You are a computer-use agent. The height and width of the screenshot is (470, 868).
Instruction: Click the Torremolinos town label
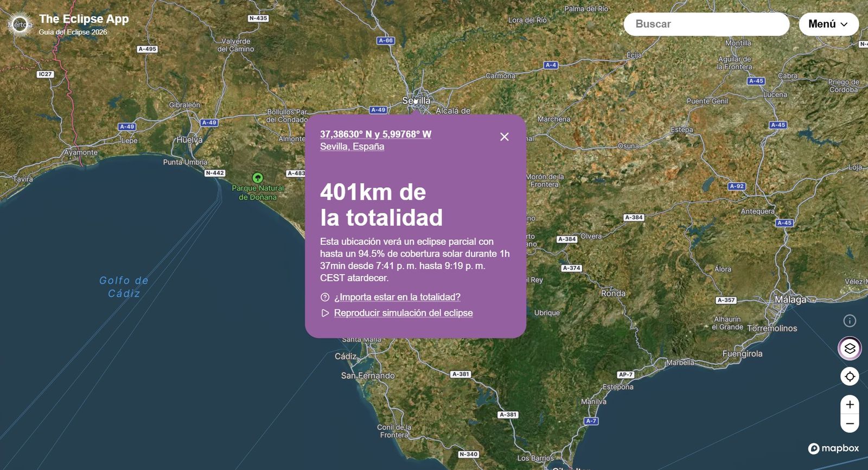click(x=772, y=328)
